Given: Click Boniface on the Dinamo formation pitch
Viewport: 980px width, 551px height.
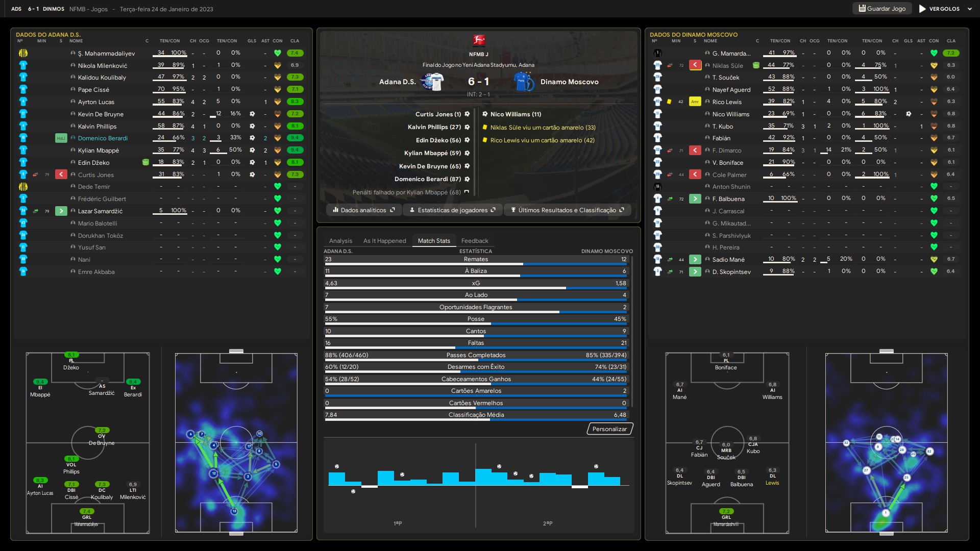Looking at the screenshot, I should (726, 361).
